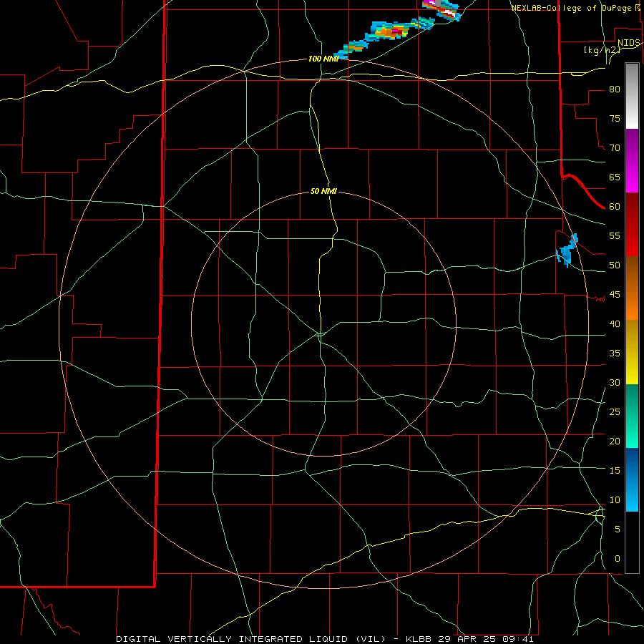Click the 45 value on the color scale

615,295
